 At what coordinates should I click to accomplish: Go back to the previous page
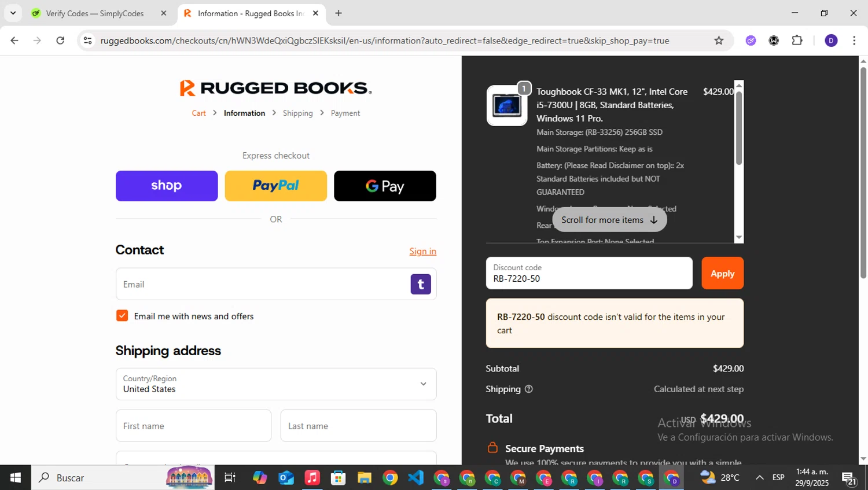(14, 40)
